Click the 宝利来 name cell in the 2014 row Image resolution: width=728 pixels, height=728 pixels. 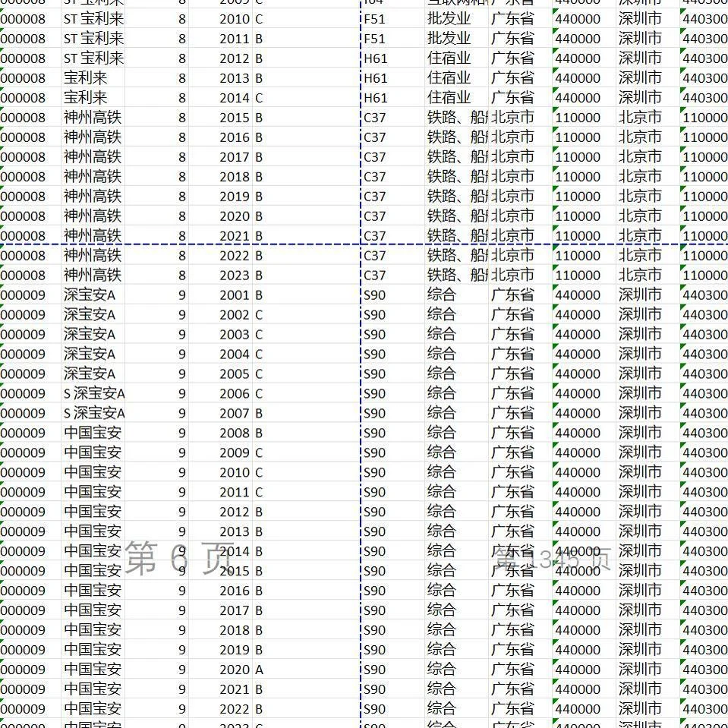click(93, 98)
